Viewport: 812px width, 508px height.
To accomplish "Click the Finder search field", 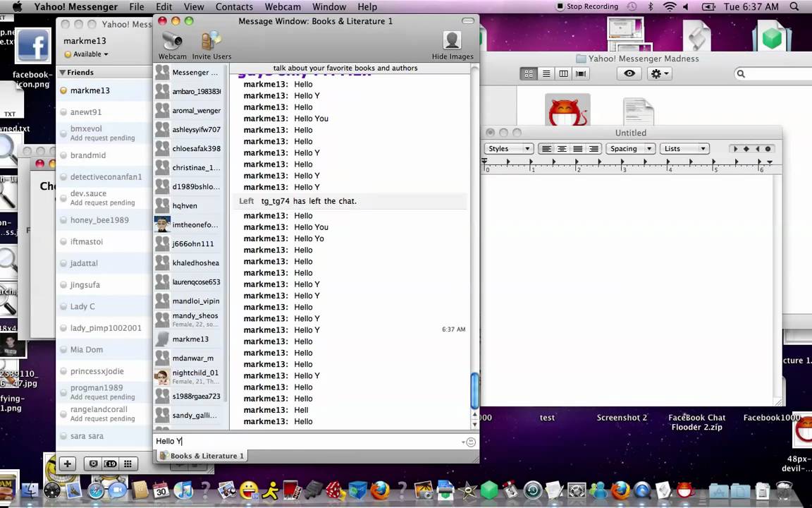I will pos(774,73).
